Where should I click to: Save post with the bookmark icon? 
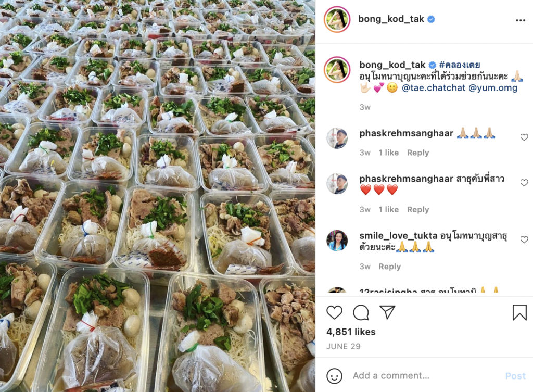tap(519, 312)
